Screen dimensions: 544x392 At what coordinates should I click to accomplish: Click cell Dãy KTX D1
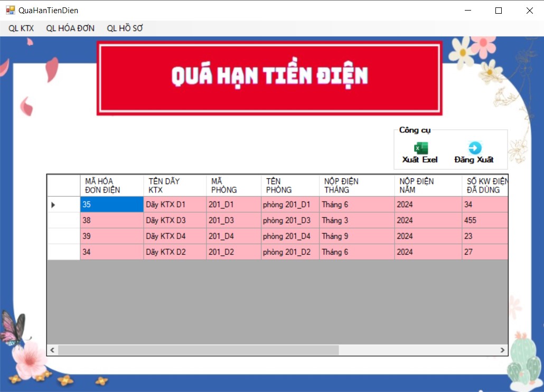point(175,205)
